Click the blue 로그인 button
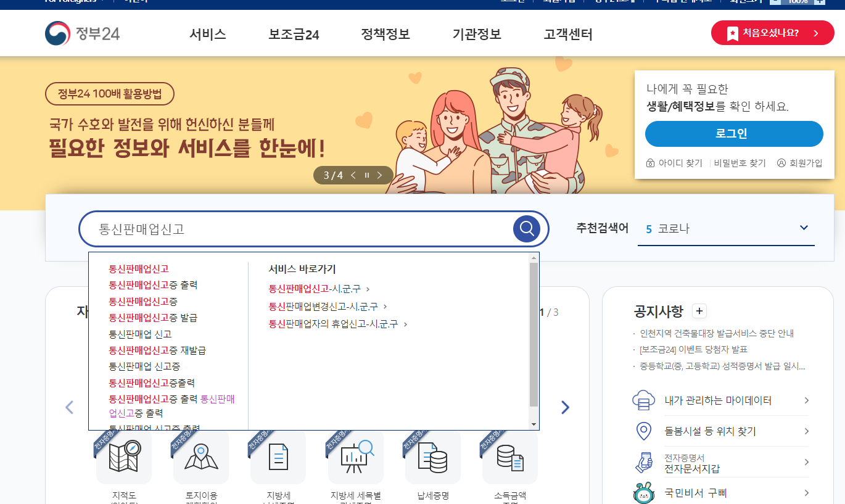Image resolution: width=845 pixels, height=504 pixels. (x=734, y=134)
